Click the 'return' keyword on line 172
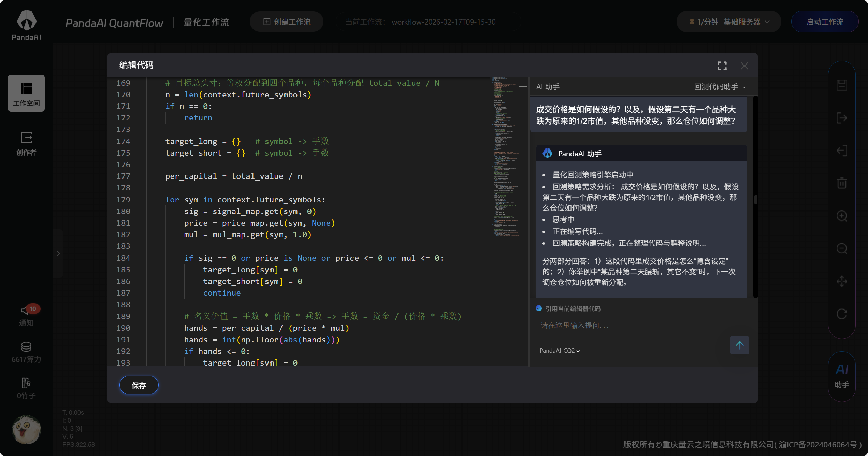 pos(198,118)
